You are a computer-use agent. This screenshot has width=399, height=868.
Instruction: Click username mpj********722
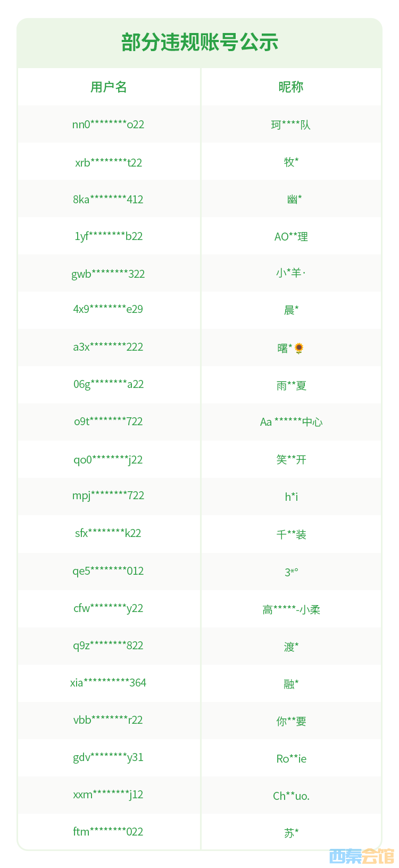pos(109,495)
